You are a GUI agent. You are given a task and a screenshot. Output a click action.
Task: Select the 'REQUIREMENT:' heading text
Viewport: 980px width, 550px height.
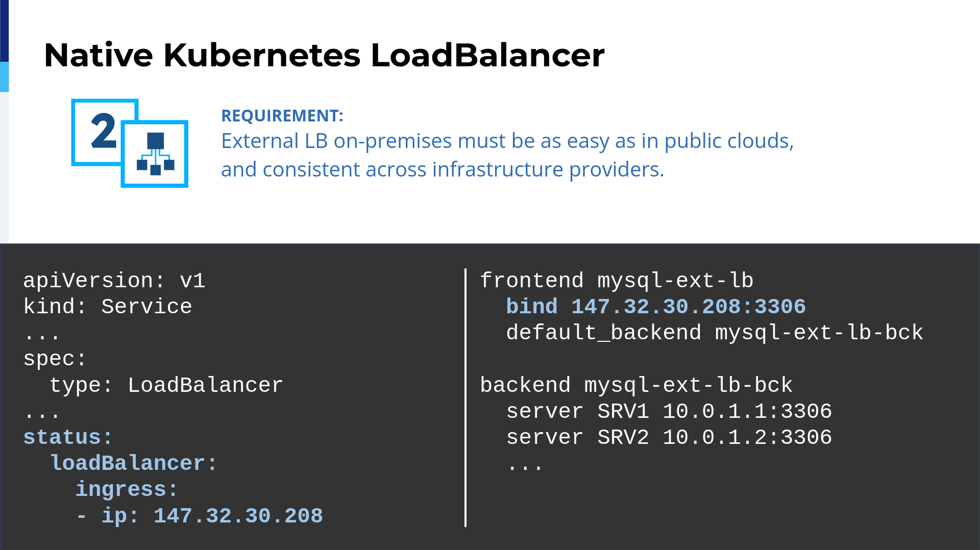[282, 116]
